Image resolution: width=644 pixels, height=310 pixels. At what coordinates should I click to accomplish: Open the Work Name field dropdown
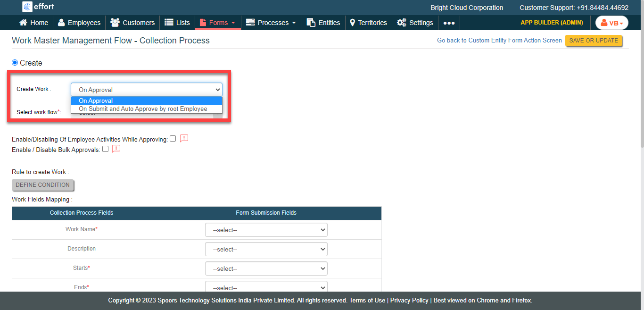point(266,230)
